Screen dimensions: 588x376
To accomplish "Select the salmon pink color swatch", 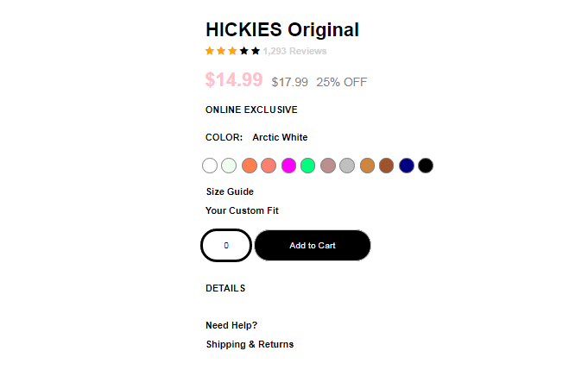I will [x=269, y=166].
